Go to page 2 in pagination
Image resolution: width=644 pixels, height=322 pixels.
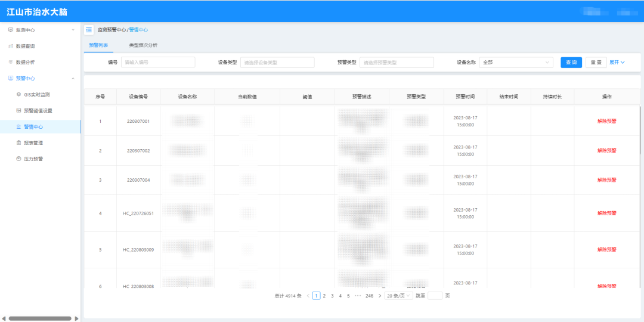point(324,296)
